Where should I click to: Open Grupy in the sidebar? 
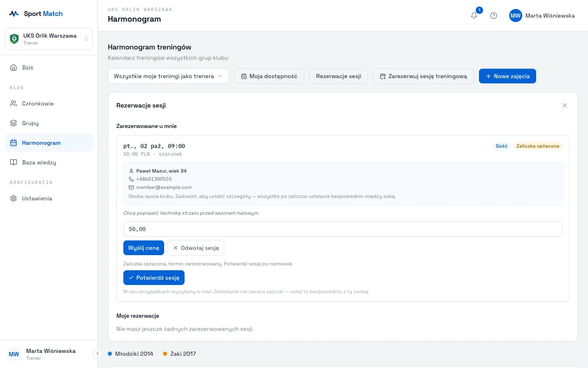(49, 123)
